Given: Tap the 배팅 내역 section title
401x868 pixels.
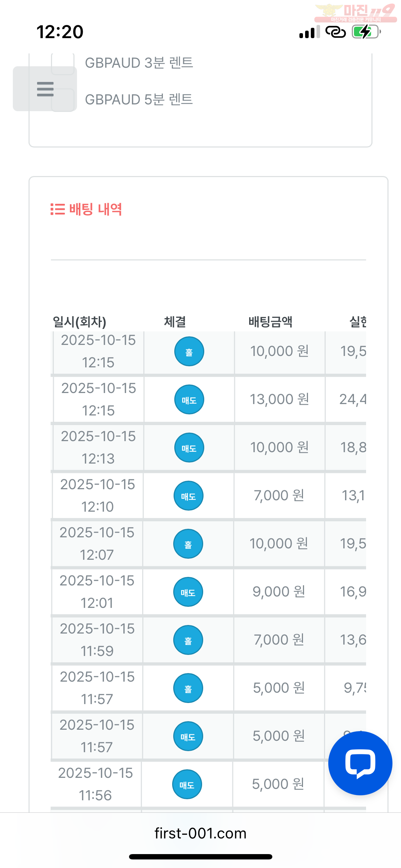Looking at the screenshot, I should pos(96,209).
